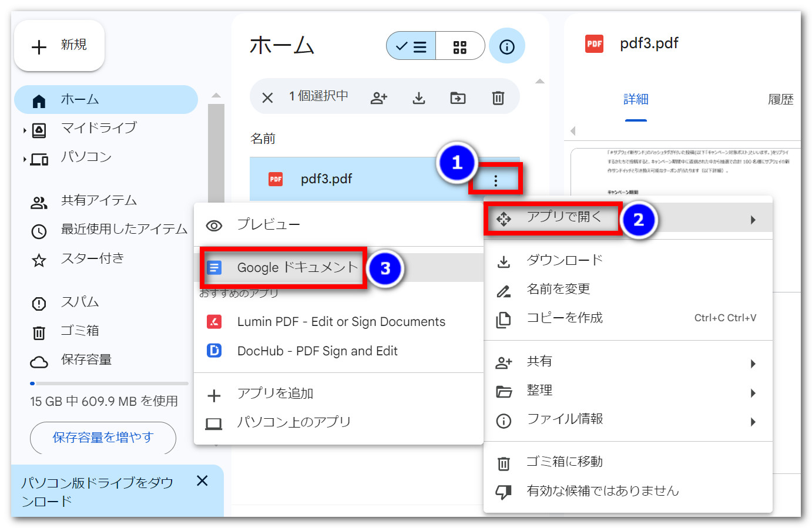Screen dimensions: 812x528
Task: Click sidebar scrollbar up arrow
Action: pyautogui.click(x=216, y=95)
